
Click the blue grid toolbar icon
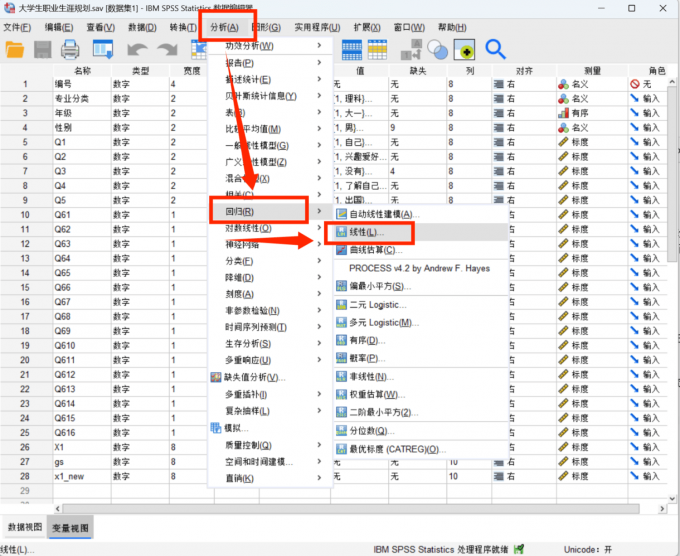[x=352, y=49]
